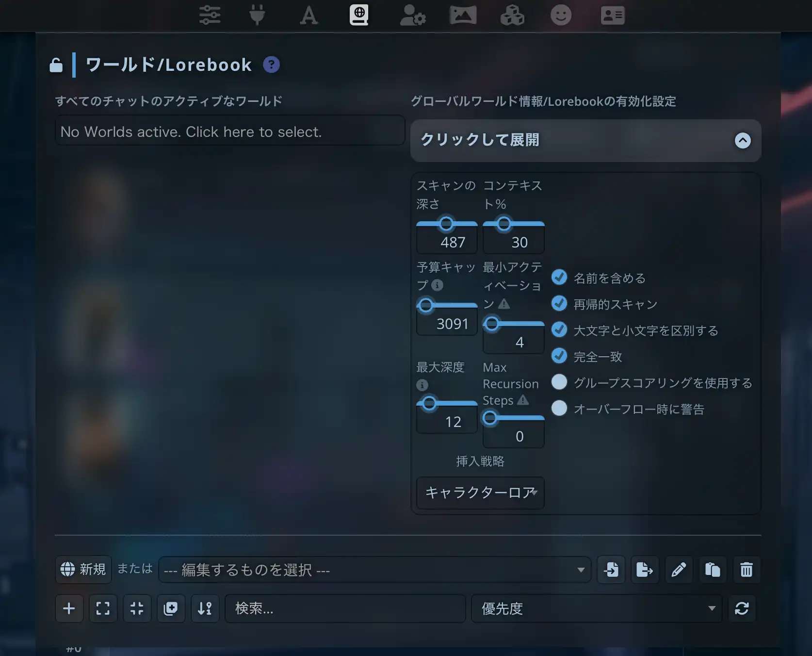Disable the 再帰的スキャン checkbox

[x=559, y=303]
